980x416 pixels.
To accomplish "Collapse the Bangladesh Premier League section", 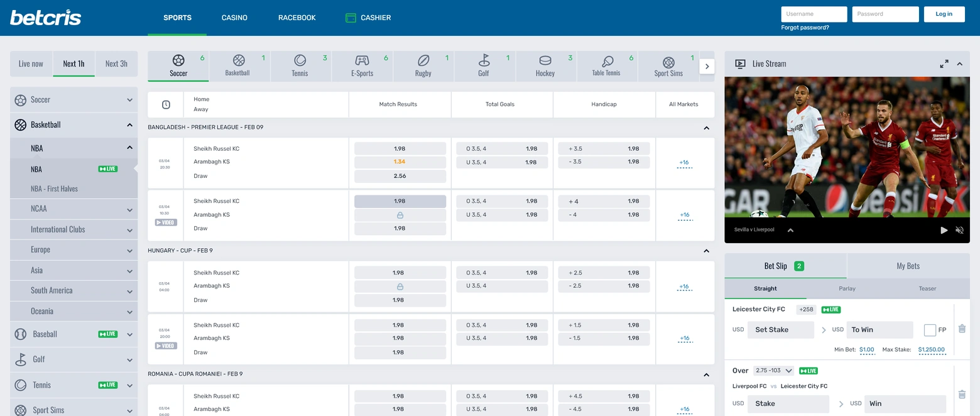I will click(706, 128).
